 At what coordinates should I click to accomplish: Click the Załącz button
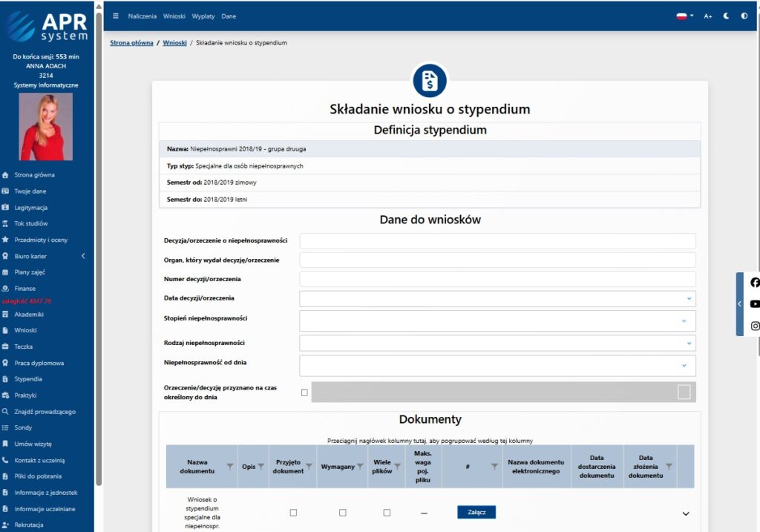(476, 512)
